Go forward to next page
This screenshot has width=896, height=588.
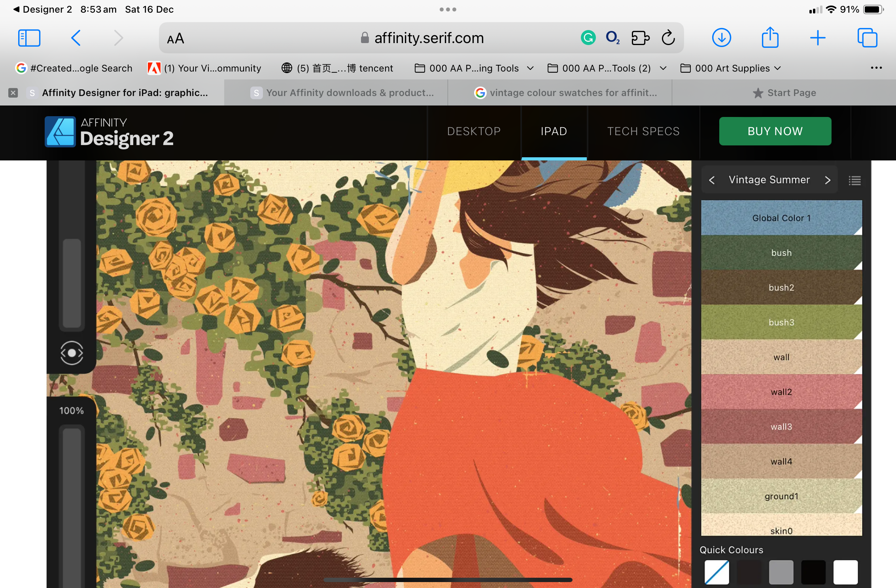(118, 38)
